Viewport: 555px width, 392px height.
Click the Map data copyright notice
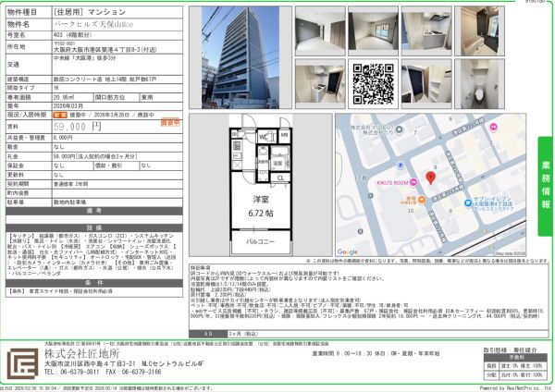tap(511, 253)
